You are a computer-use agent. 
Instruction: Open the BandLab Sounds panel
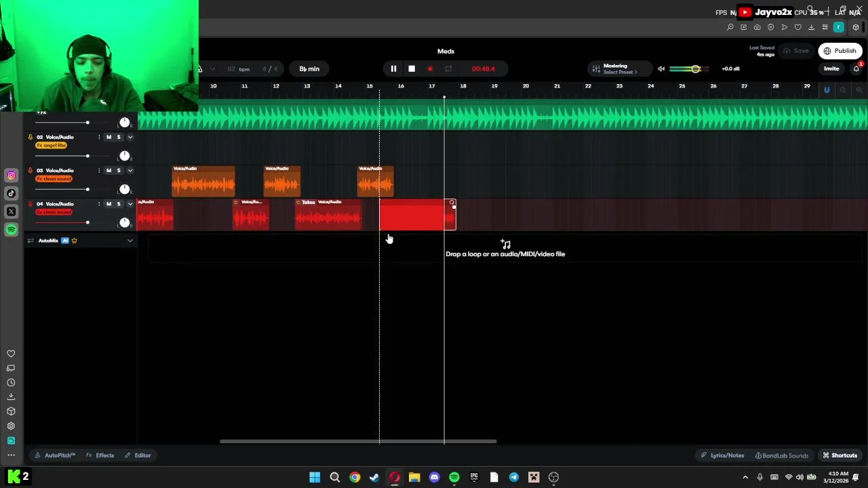coord(782,455)
